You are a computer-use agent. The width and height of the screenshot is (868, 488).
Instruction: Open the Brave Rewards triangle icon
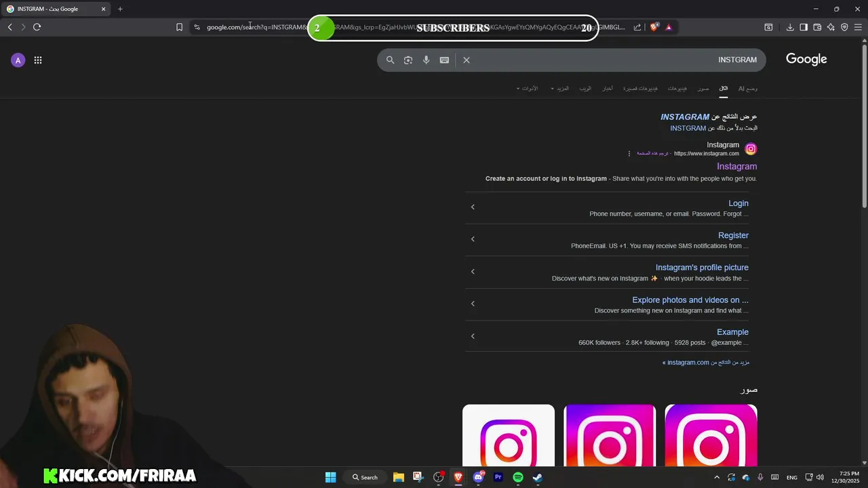669,27
